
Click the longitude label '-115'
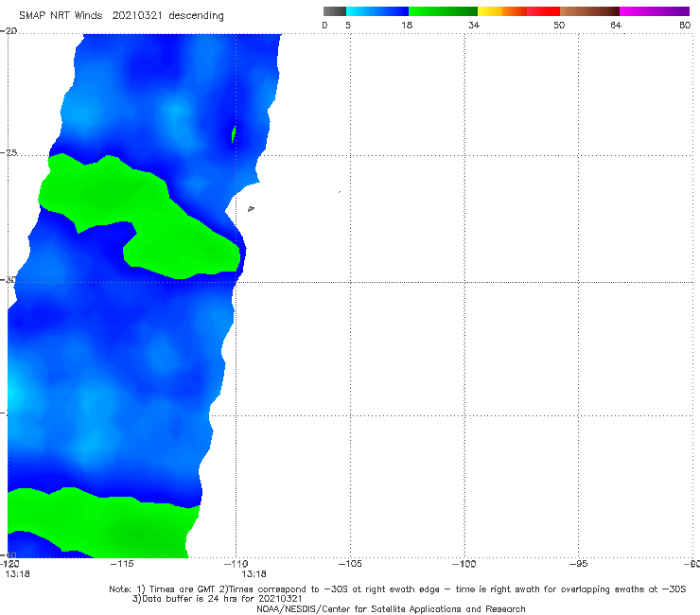click(x=122, y=564)
